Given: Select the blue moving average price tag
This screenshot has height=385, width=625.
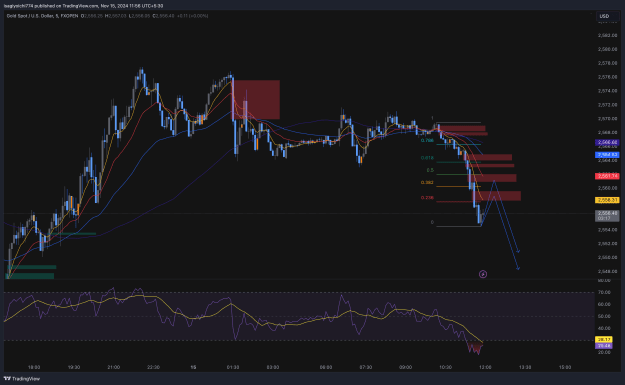Looking at the screenshot, I should coord(607,155).
